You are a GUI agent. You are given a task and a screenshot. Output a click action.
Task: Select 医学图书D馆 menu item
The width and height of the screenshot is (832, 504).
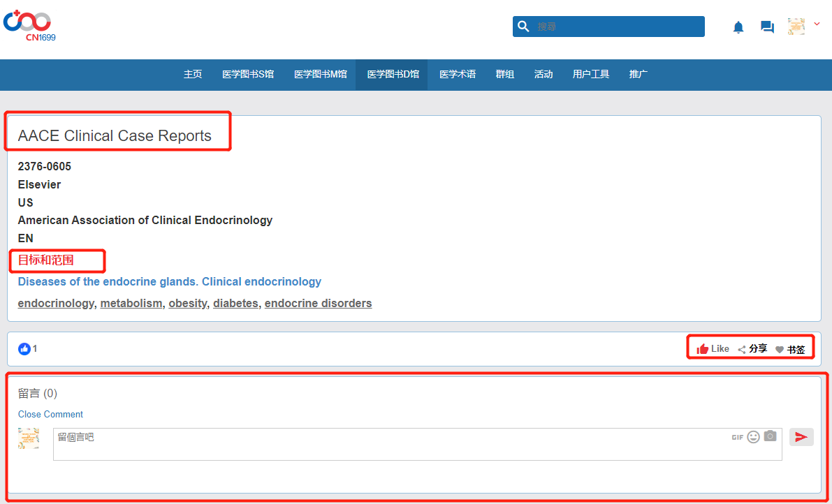coord(393,74)
